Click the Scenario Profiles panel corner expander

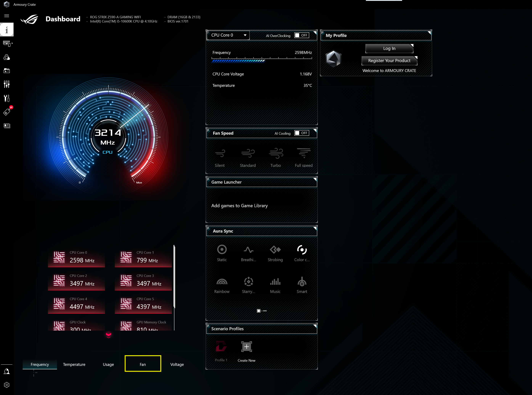(315, 326)
